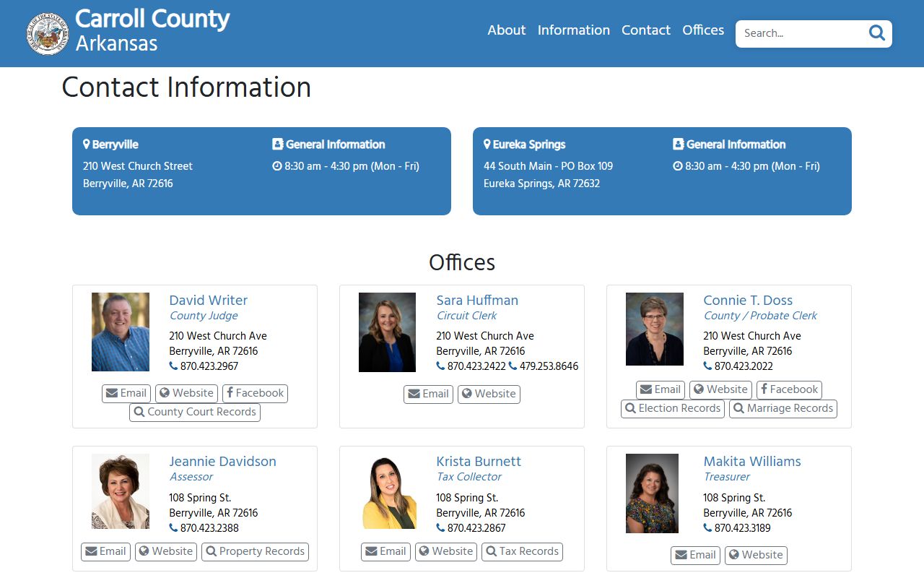Open David Writer's Website button
Screen dimensions: 924x578
point(186,394)
